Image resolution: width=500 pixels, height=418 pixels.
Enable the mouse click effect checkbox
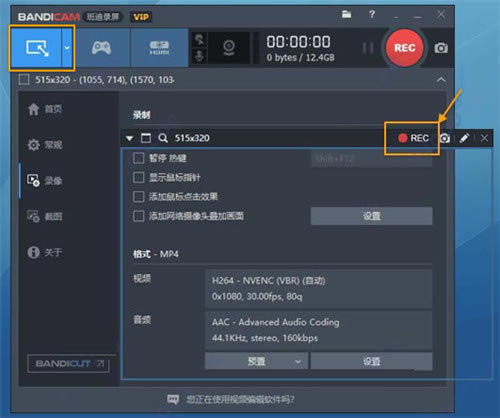point(138,197)
